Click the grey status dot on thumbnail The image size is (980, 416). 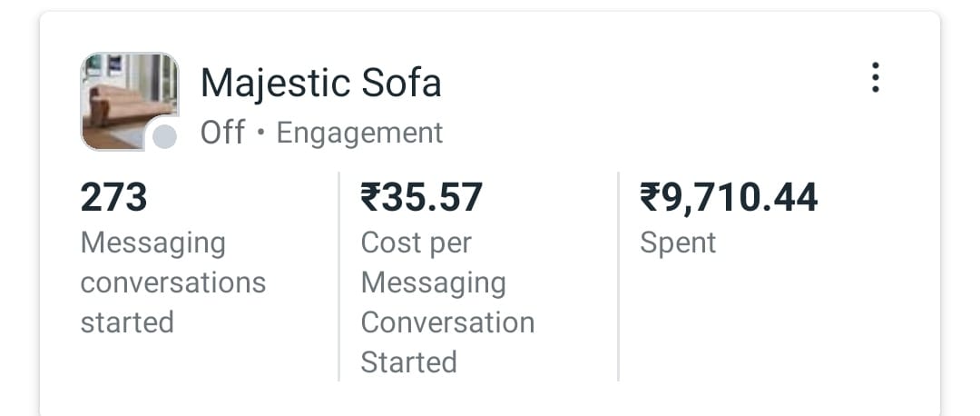[164, 137]
